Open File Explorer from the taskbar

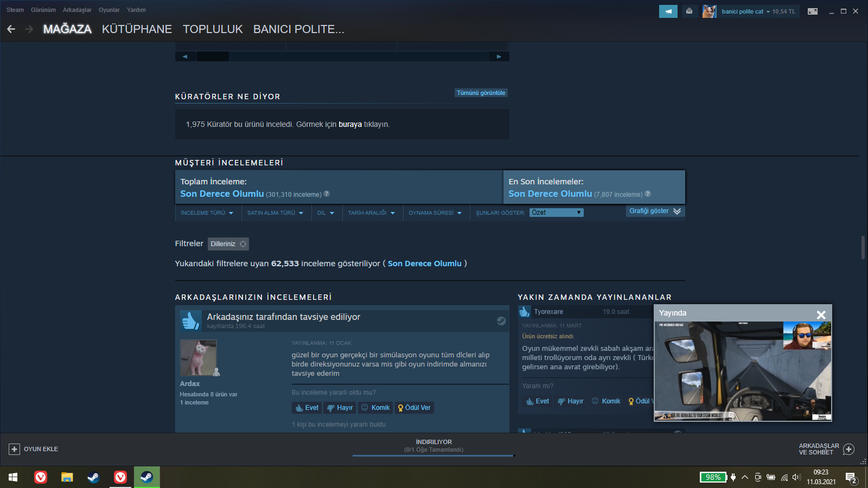click(67, 477)
